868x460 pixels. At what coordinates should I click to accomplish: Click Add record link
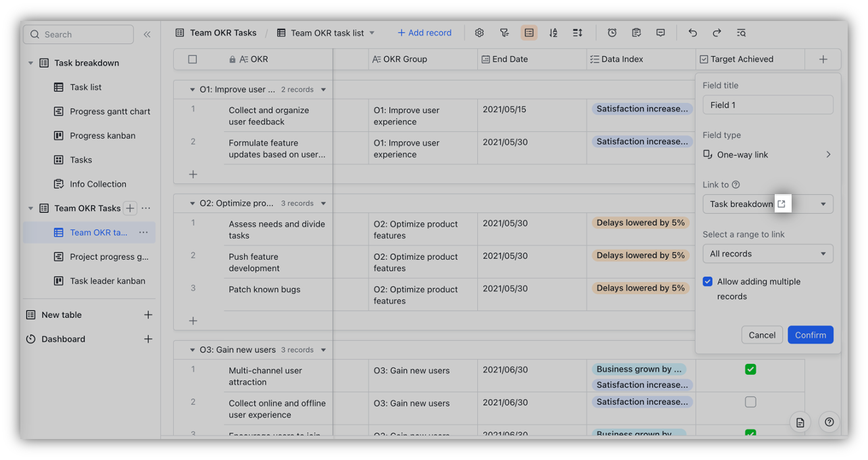tap(424, 32)
